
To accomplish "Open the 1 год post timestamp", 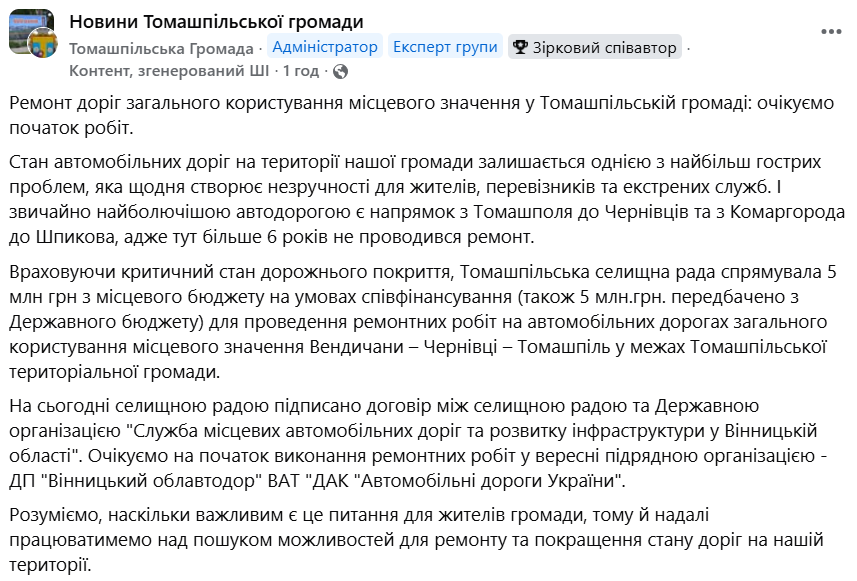I will click(x=301, y=71).
